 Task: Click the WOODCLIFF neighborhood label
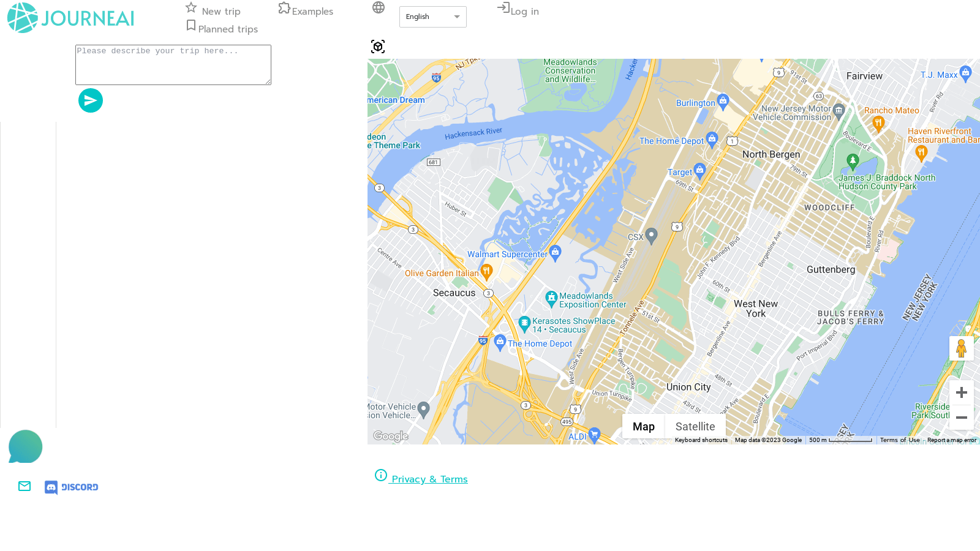tap(829, 208)
